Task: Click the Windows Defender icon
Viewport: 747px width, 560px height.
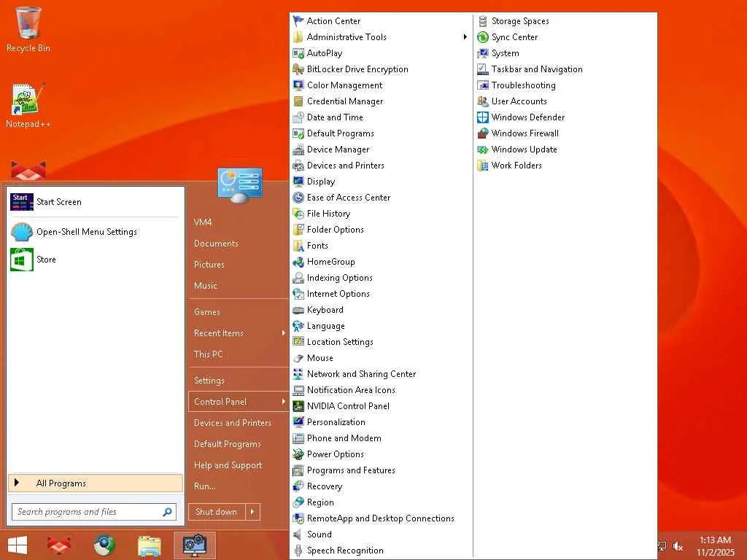Action: tap(483, 117)
